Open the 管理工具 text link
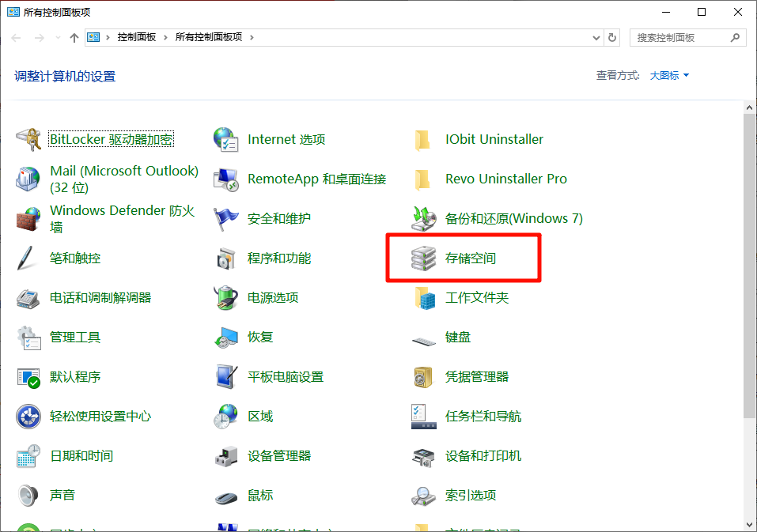The height and width of the screenshot is (532, 757). (75, 337)
